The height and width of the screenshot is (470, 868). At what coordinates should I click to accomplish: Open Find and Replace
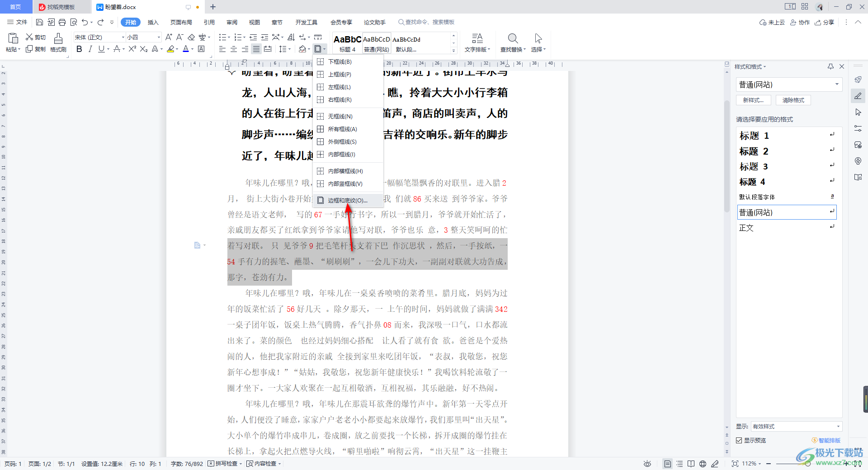513,42
